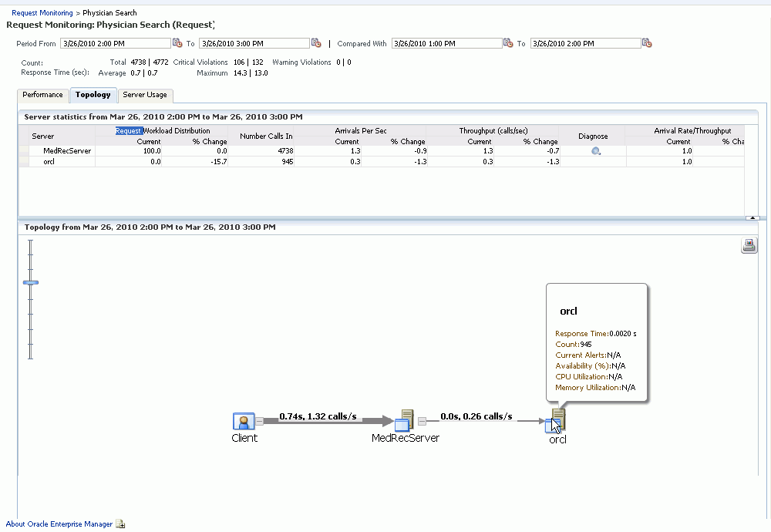Select the orcl database node icon
Screen dimensions: 771x532
556,421
